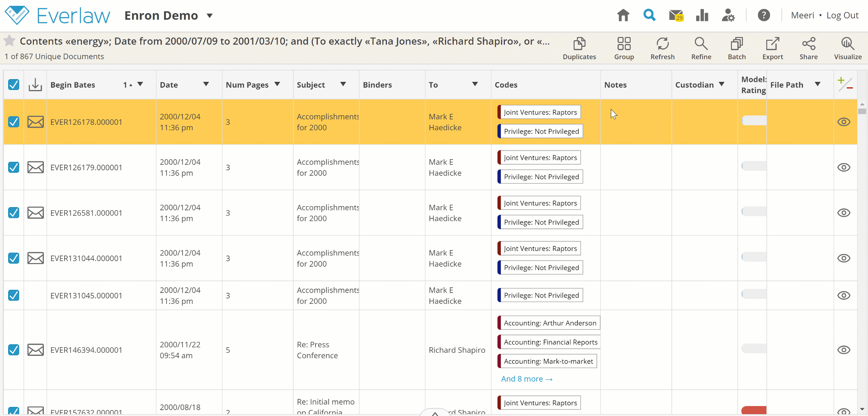Click the model rating bar for EVER146394.000001
Image resolution: width=868 pixels, height=416 pixels.
754,348
